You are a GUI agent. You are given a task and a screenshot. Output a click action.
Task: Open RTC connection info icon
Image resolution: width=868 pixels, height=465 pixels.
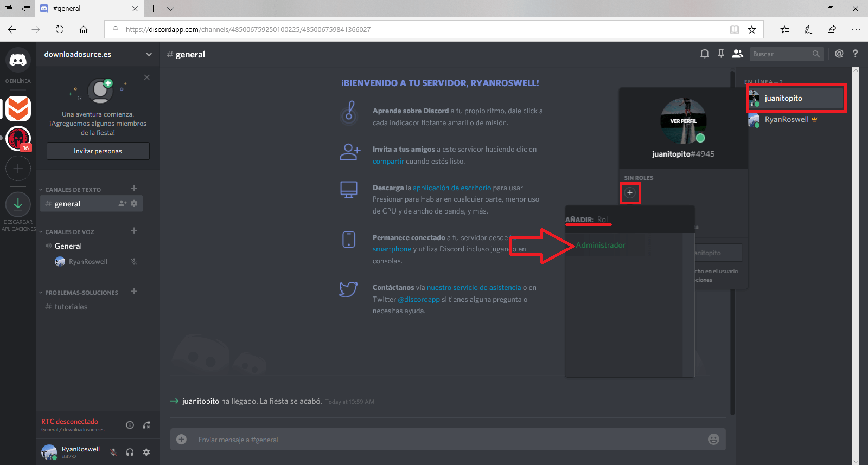pos(130,425)
